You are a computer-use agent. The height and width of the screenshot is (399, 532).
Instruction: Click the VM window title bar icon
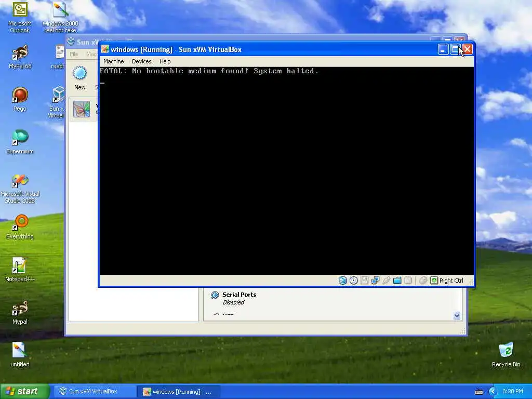(105, 49)
